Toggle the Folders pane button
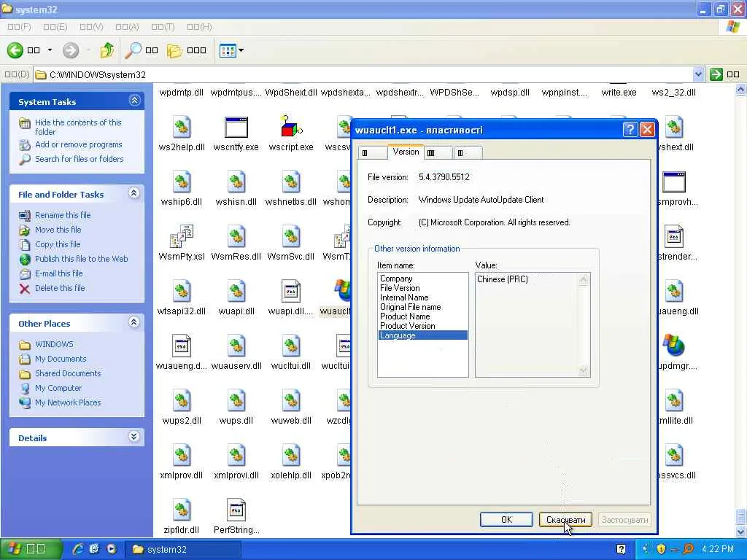This screenshot has width=747, height=560. tap(186, 50)
